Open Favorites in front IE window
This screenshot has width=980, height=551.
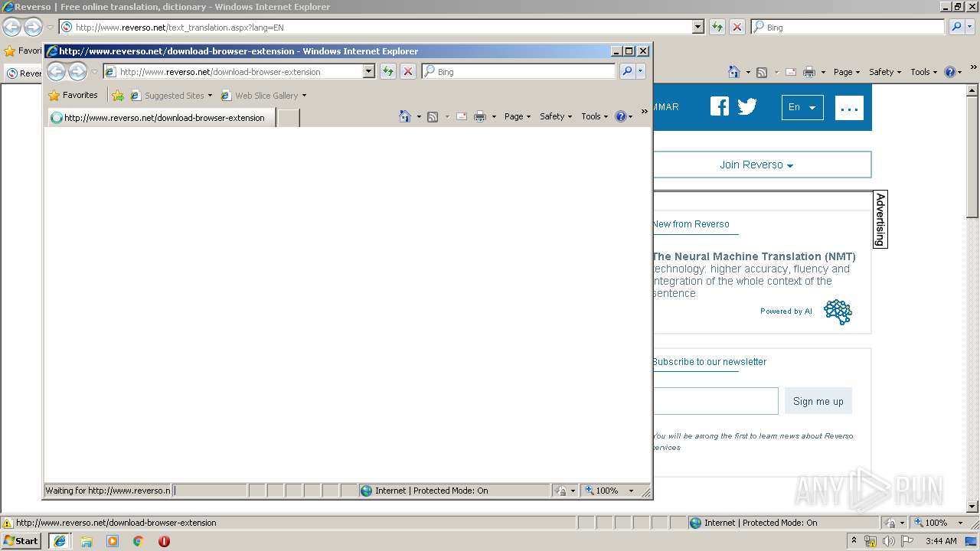tap(73, 96)
